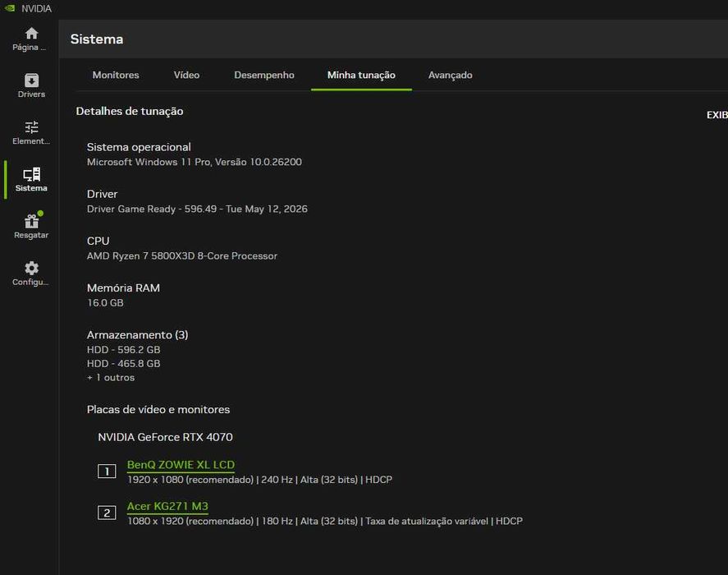Click the AMD Ryzen 7 5800X3D text
Viewport: 728px width, 575px height.
pyautogui.click(x=182, y=255)
